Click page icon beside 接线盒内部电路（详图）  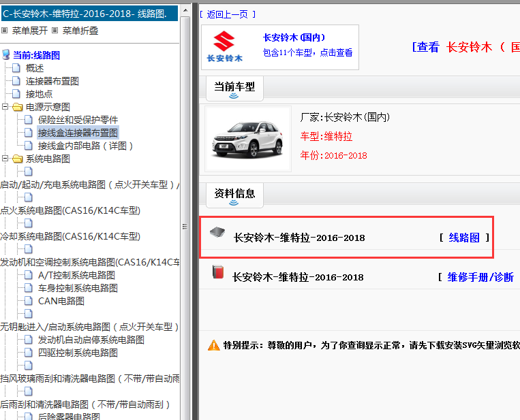point(29,146)
